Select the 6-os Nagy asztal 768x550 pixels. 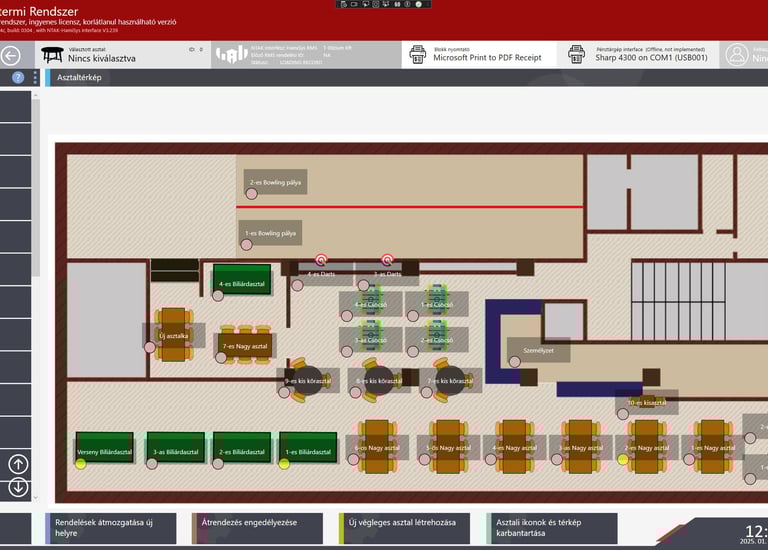point(377,447)
